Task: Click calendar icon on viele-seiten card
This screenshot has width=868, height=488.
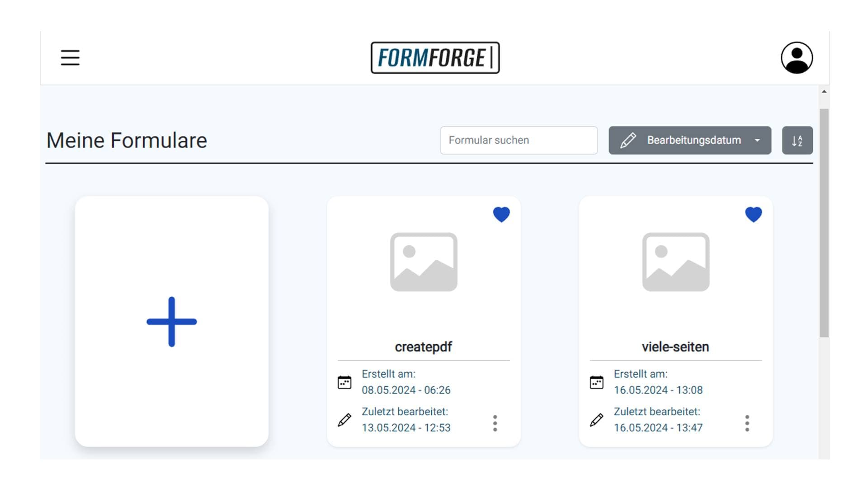Action: pyautogui.click(x=597, y=382)
